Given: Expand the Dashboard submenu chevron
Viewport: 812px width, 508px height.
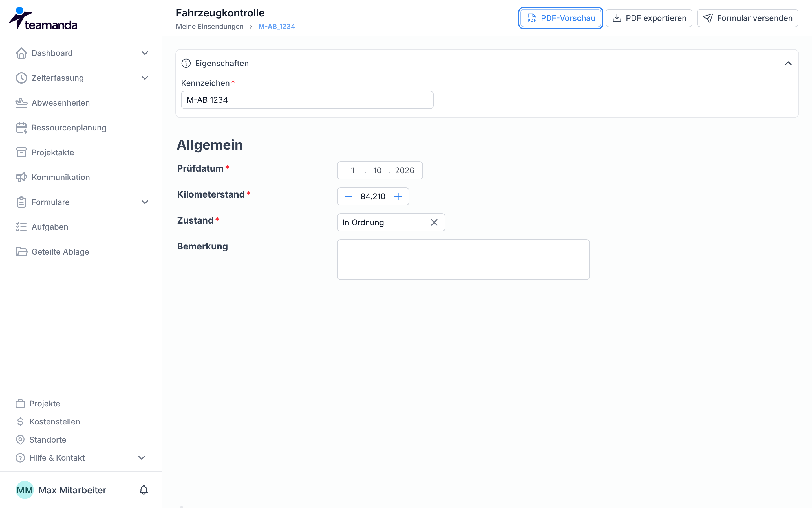Looking at the screenshot, I should 145,53.
